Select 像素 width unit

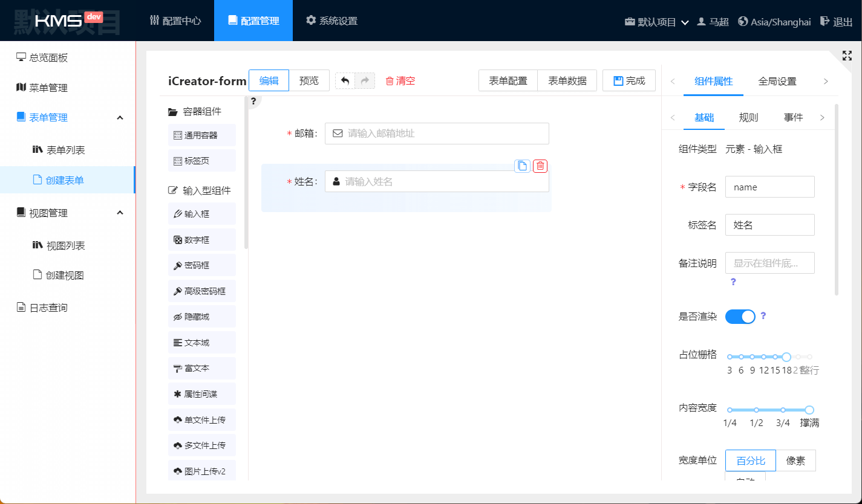795,460
